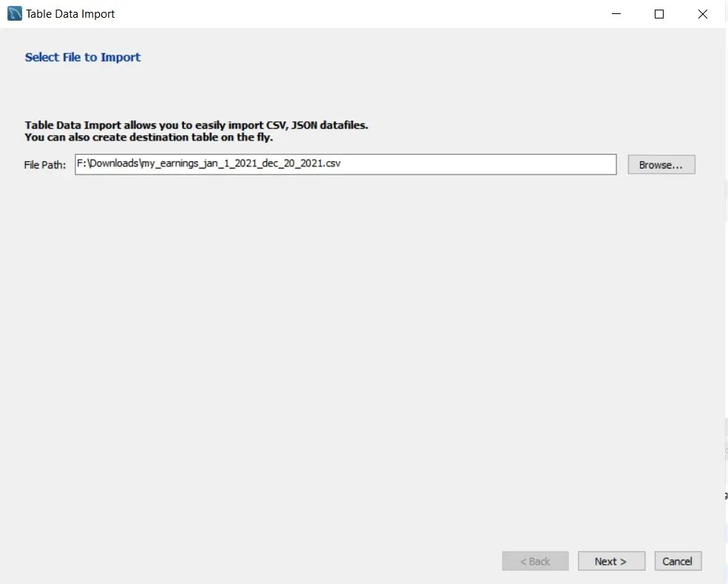Screen dimensions: 728x584
Task: Open file picker via the Browse button
Action: coord(661,164)
